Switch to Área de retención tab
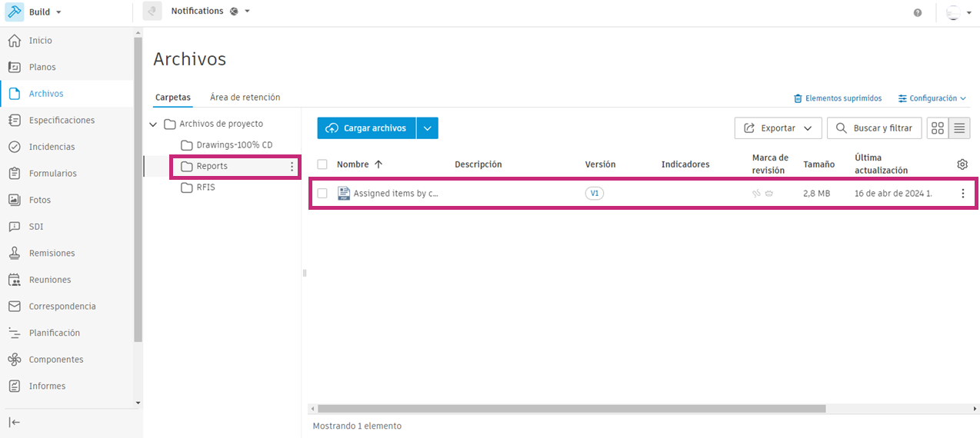Viewport: 980px width, 438px height. click(245, 98)
